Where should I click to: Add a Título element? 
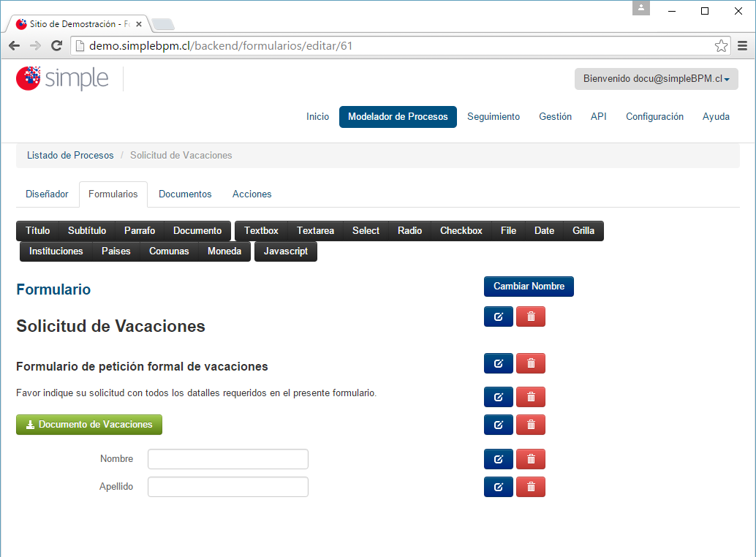click(37, 231)
